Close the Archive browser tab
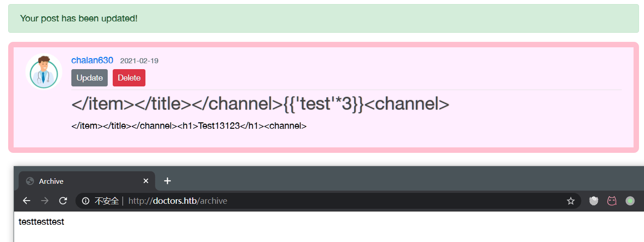The image size is (644, 242). tap(146, 181)
